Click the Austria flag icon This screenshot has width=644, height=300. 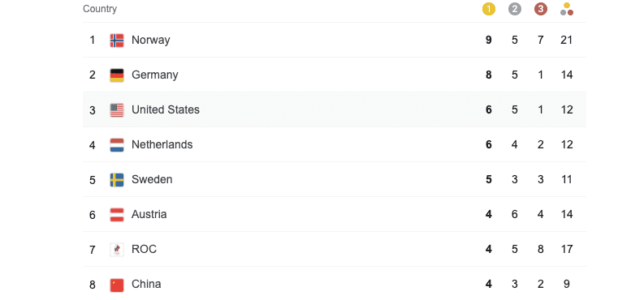117,214
